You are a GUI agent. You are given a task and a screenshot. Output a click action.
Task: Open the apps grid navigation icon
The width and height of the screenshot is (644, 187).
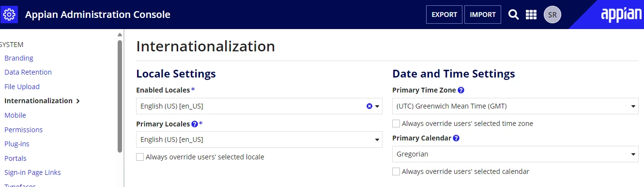(531, 15)
